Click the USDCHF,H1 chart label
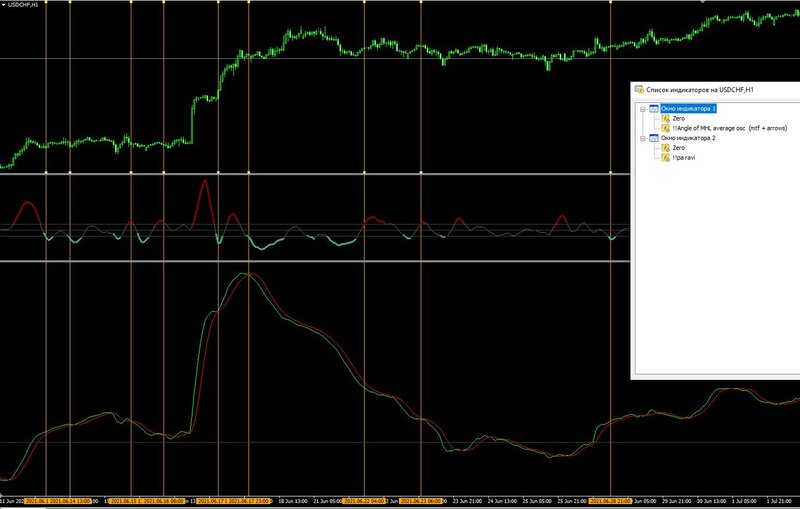 [x=22, y=5]
